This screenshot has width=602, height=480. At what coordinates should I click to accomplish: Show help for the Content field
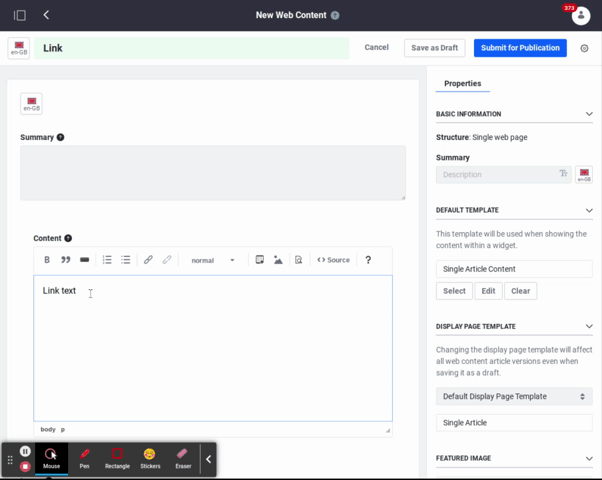[x=68, y=238]
